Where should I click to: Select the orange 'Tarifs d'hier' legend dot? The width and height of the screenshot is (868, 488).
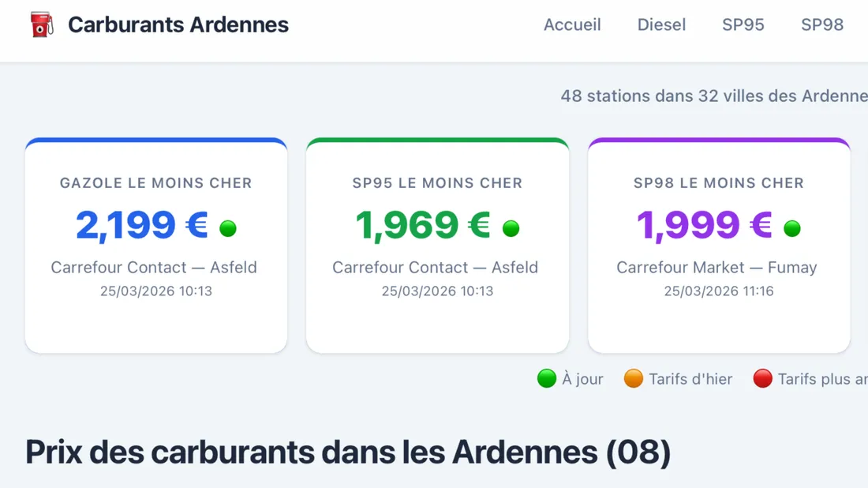pyautogui.click(x=633, y=379)
